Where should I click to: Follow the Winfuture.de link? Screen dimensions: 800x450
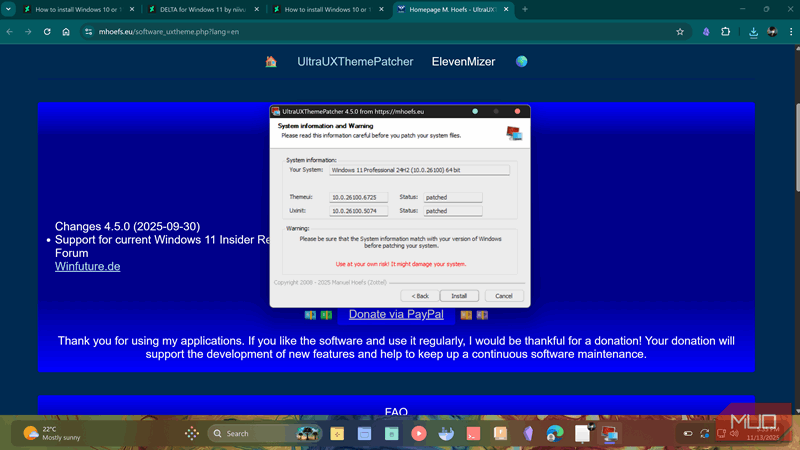coord(88,266)
